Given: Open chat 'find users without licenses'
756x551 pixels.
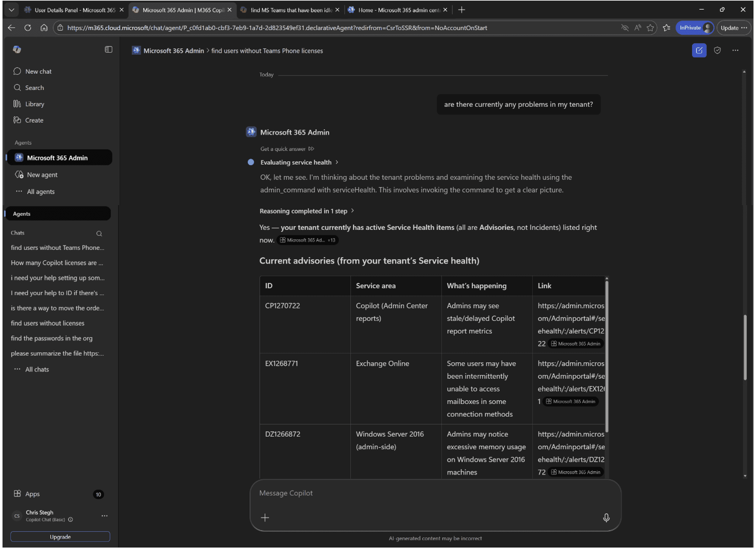Looking at the screenshot, I should coord(48,323).
